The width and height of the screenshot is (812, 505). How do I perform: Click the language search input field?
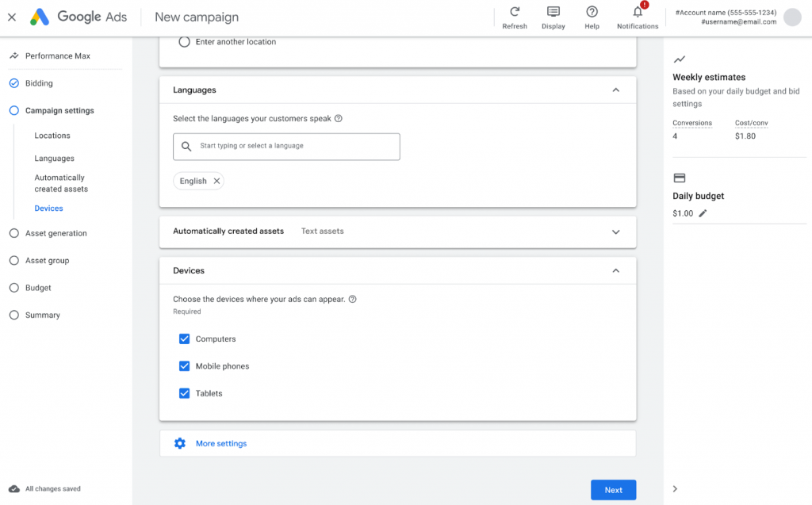(x=286, y=147)
